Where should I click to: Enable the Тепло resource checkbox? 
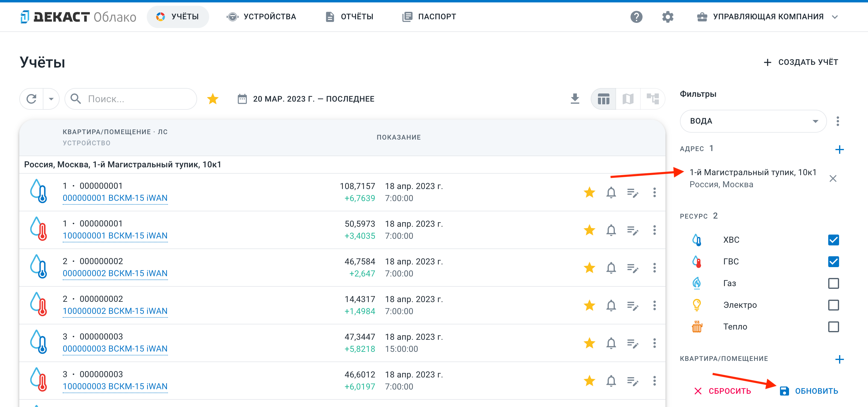click(x=833, y=327)
